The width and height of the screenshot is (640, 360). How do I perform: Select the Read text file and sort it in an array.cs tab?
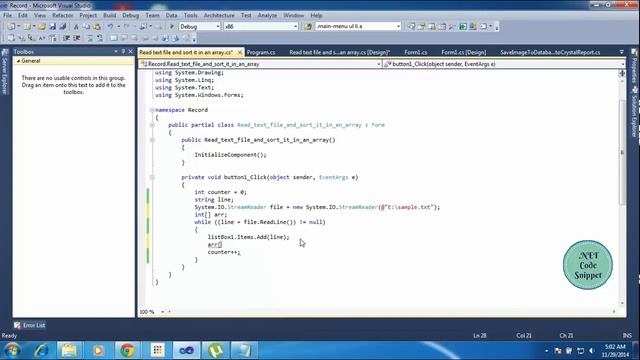pyautogui.click(x=186, y=52)
